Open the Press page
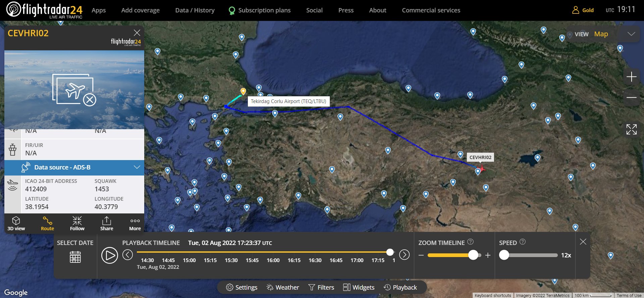 (346, 10)
